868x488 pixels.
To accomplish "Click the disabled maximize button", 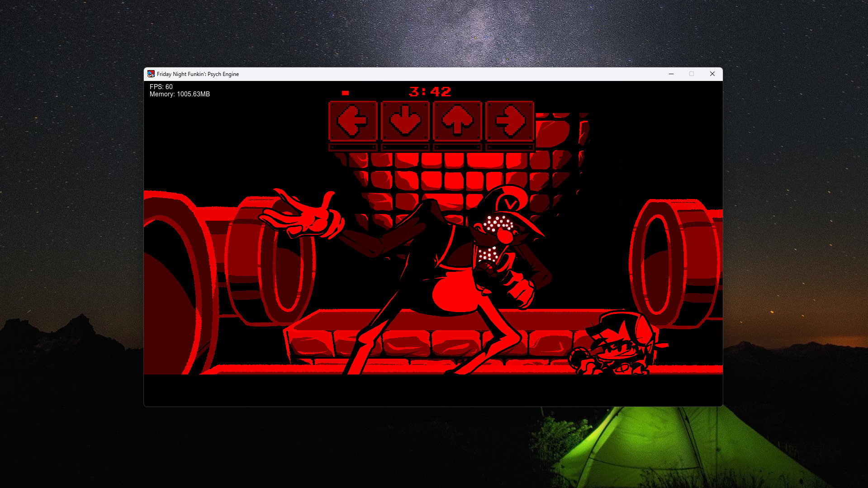I will click(692, 74).
